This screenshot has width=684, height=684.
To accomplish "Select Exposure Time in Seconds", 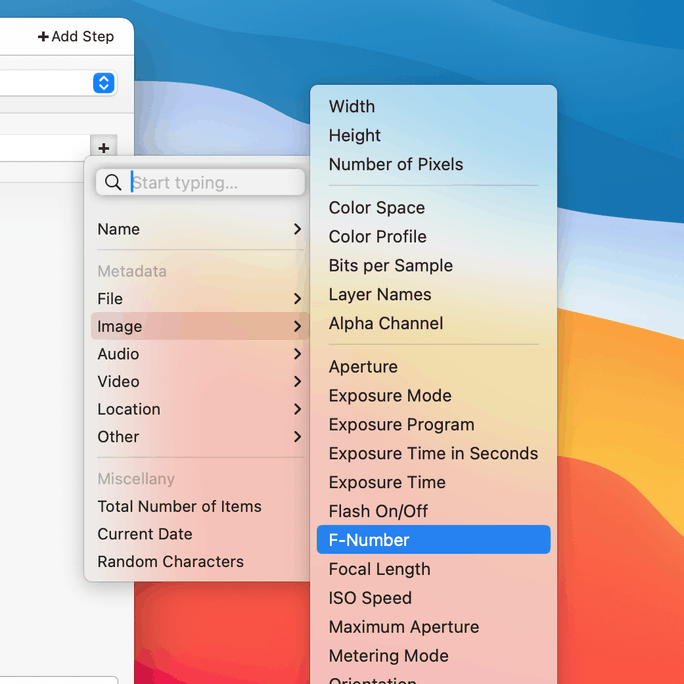I will click(x=433, y=454).
